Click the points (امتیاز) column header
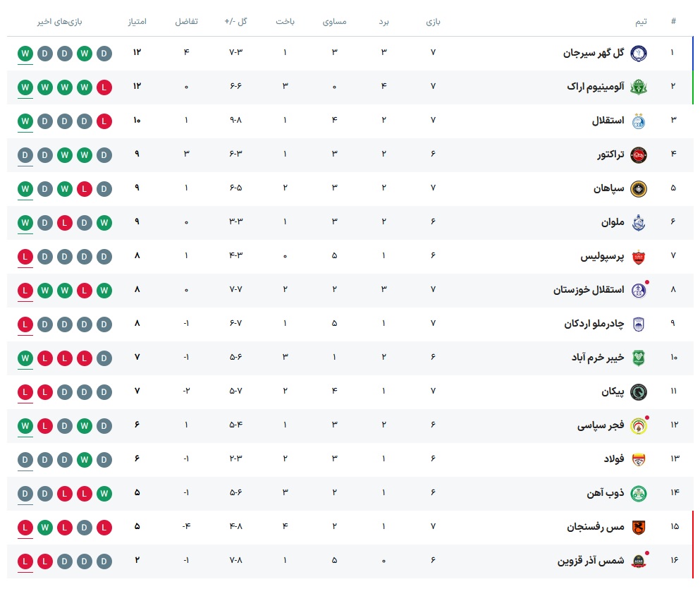This screenshot has height=589, width=700. (137, 21)
